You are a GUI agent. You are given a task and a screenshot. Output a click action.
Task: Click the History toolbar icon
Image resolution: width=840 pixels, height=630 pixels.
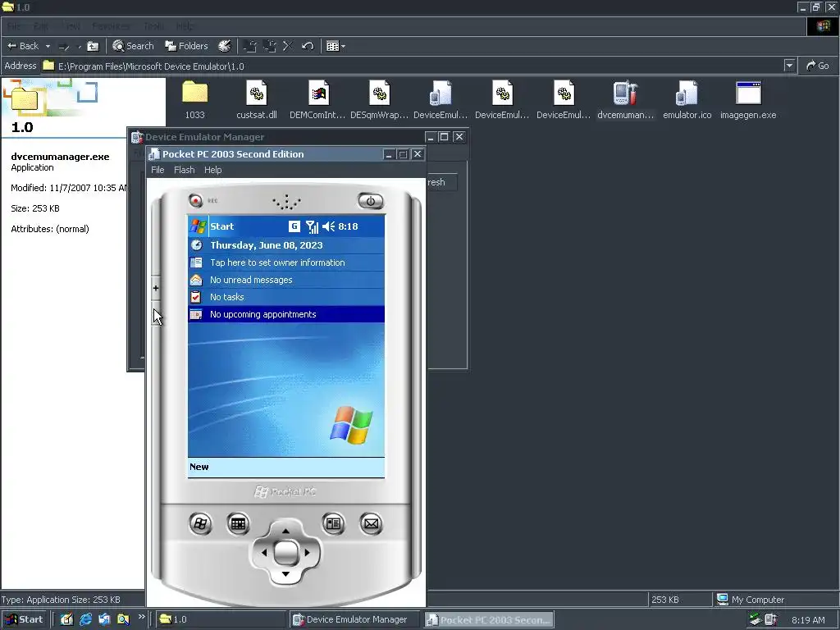(x=225, y=46)
